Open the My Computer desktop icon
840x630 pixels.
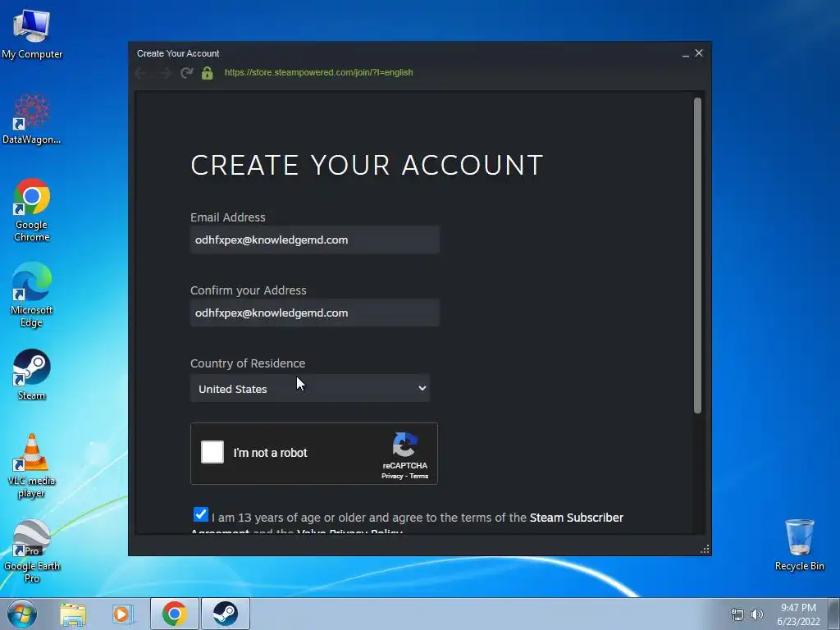click(32, 33)
